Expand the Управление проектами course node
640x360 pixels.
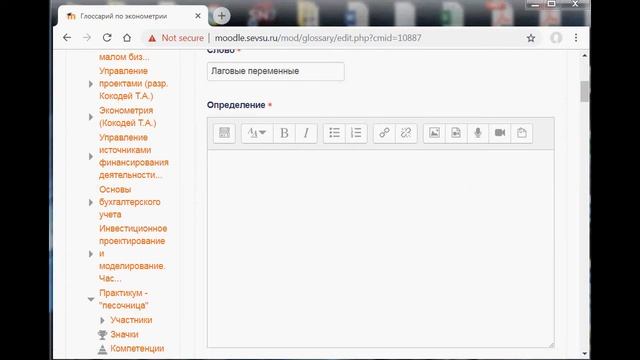91,84
